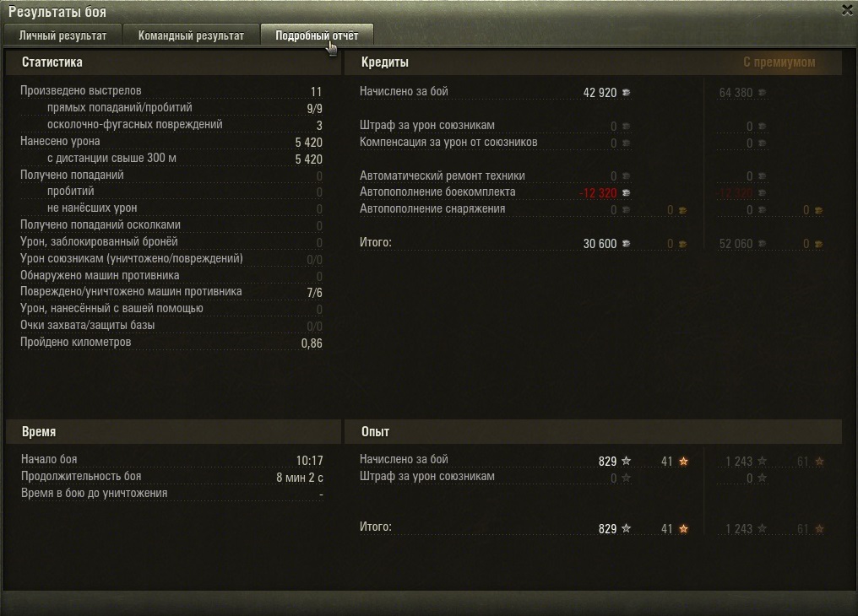This screenshot has height=616, width=858.
Task: Click the С премиумом column header
Action: pos(779,62)
